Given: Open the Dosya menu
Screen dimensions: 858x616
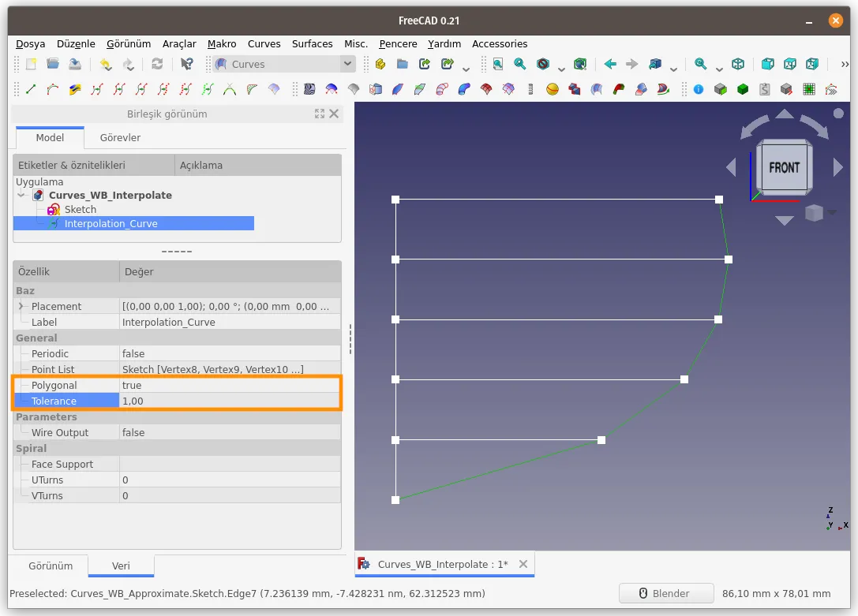Looking at the screenshot, I should 30,43.
